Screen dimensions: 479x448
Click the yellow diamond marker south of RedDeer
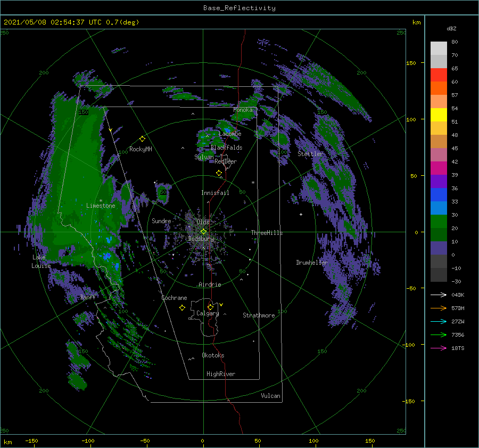(x=219, y=173)
